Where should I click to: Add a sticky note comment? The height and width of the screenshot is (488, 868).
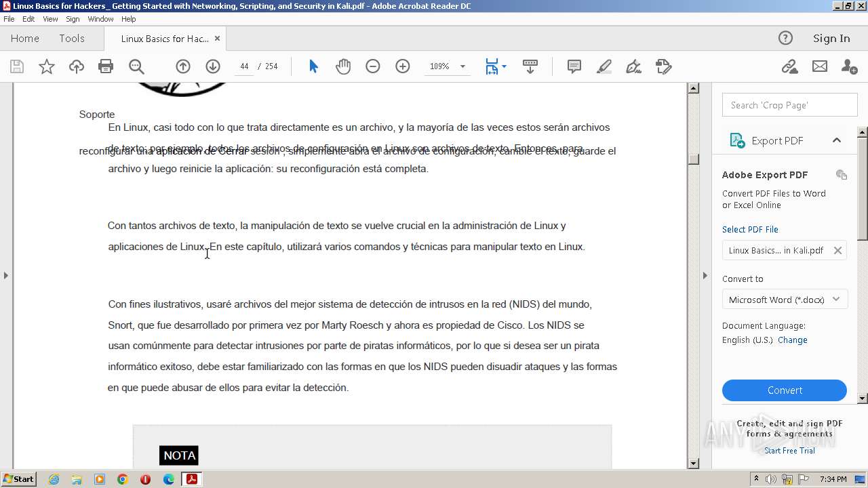(574, 66)
